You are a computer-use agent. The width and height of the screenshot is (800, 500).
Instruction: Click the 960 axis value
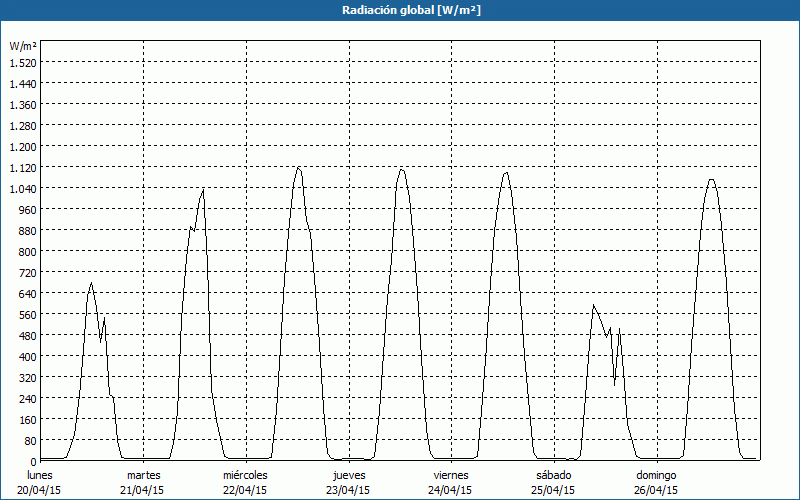click(x=29, y=210)
